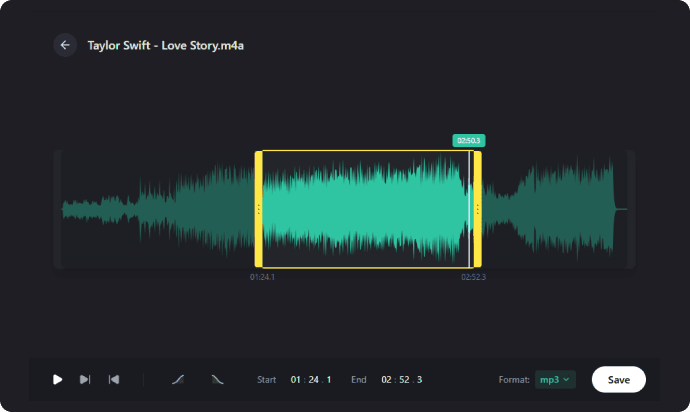
Task: Toggle the fade-in effect
Action: point(178,379)
